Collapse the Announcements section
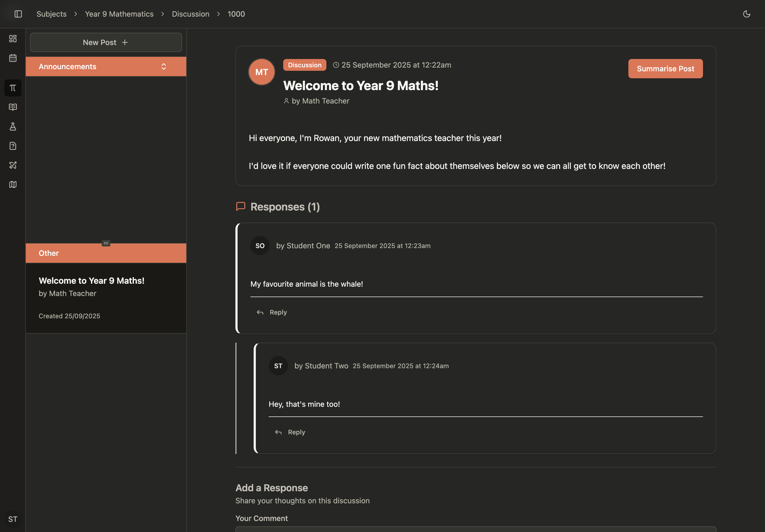 click(x=163, y=66)
